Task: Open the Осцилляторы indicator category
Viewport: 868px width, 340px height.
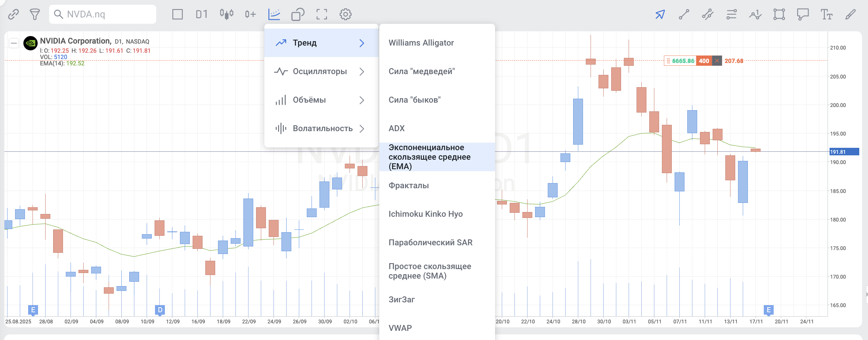Action: pyautogui.click(x=321, y=71)
